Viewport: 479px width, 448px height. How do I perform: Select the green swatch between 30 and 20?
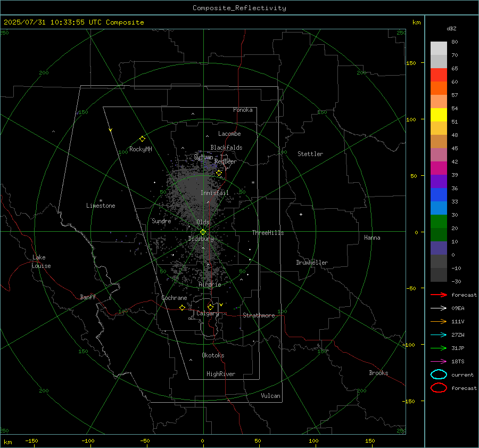[439, 222]
